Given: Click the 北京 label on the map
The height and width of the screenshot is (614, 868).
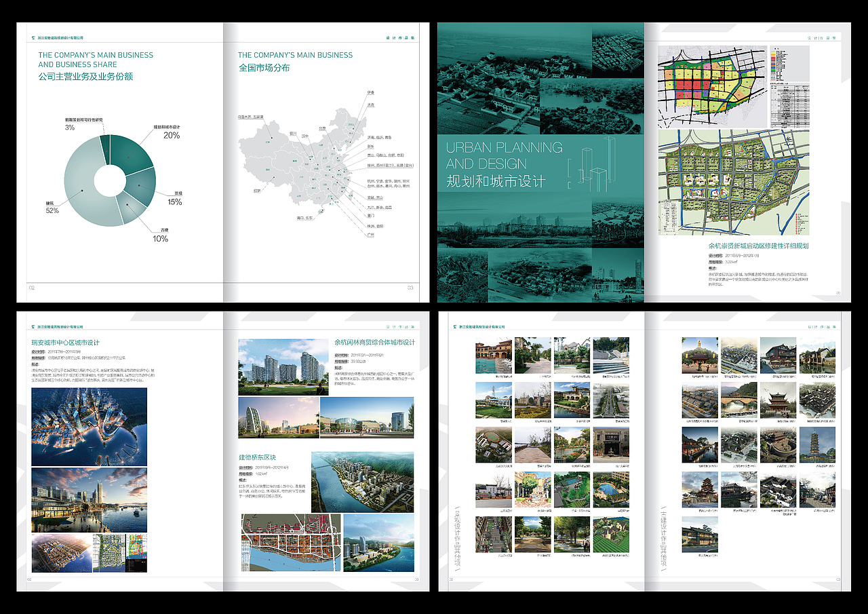Looking at the screenshot, I should (323, 128).
